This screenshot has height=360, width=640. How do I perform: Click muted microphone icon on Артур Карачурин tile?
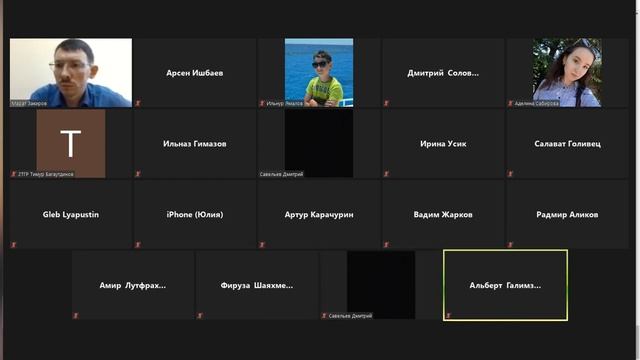(262, 245)
